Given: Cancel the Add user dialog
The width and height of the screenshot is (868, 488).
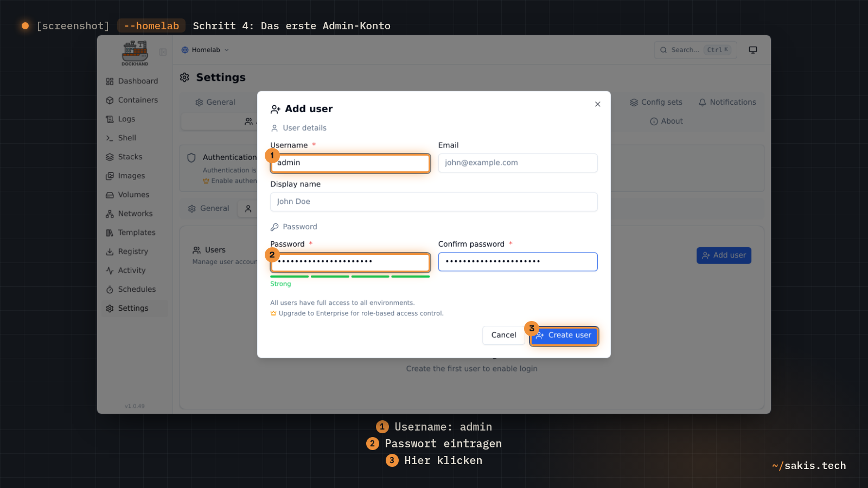Looking at the screenshot, I should [x=503, y=336].
